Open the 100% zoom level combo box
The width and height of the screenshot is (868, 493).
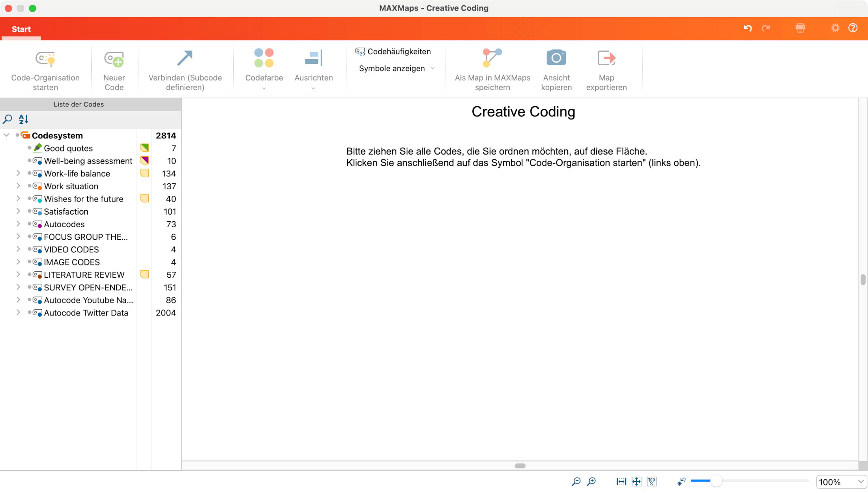(x=841, y=482)
